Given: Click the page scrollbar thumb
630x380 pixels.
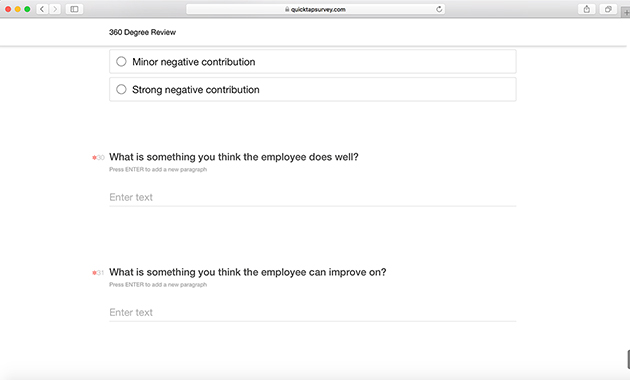Looking at the screenshot, I should click(x=628, y=359).
